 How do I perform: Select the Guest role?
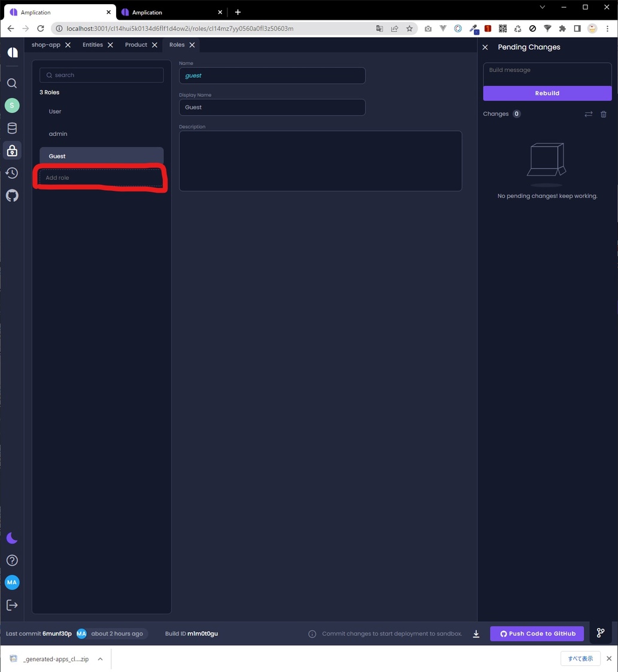[102, 156]
